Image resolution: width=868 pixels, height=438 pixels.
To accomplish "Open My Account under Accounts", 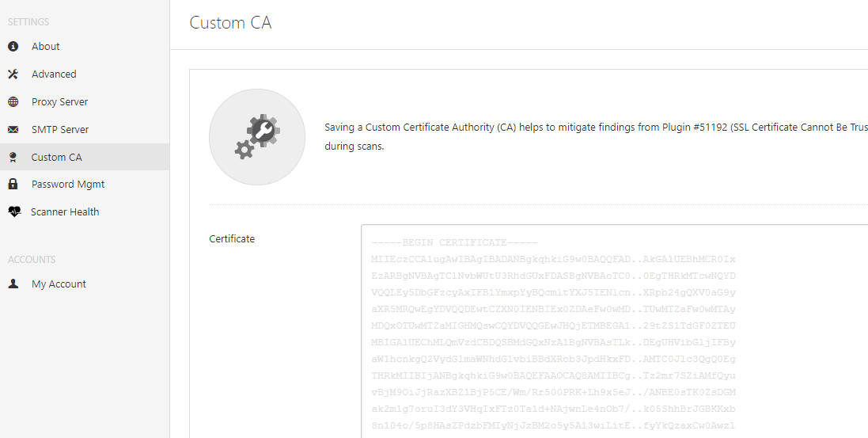I will click(x=59, y=284).
